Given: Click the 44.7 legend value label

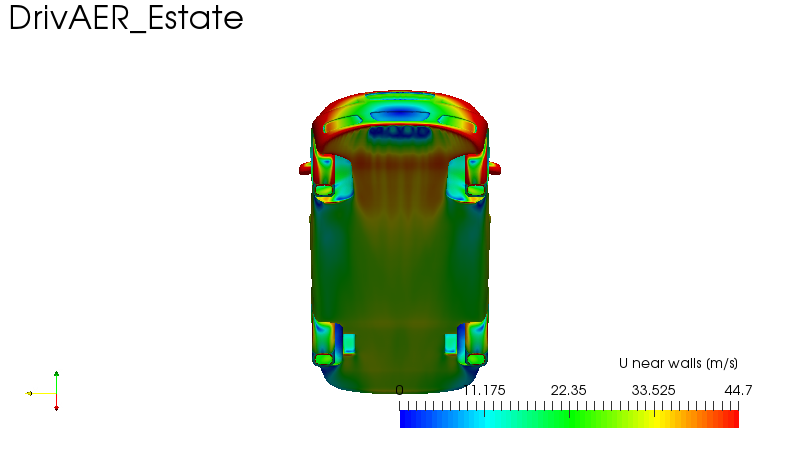Looking at the screenshot, I should coord(738,390).
